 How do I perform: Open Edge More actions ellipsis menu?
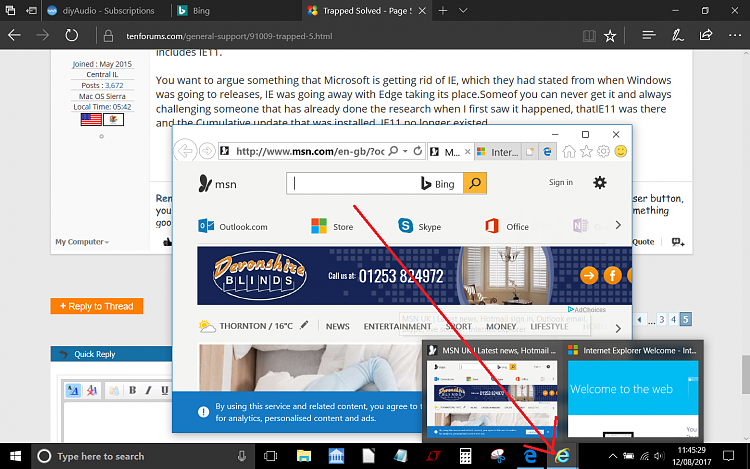(735, 35)
